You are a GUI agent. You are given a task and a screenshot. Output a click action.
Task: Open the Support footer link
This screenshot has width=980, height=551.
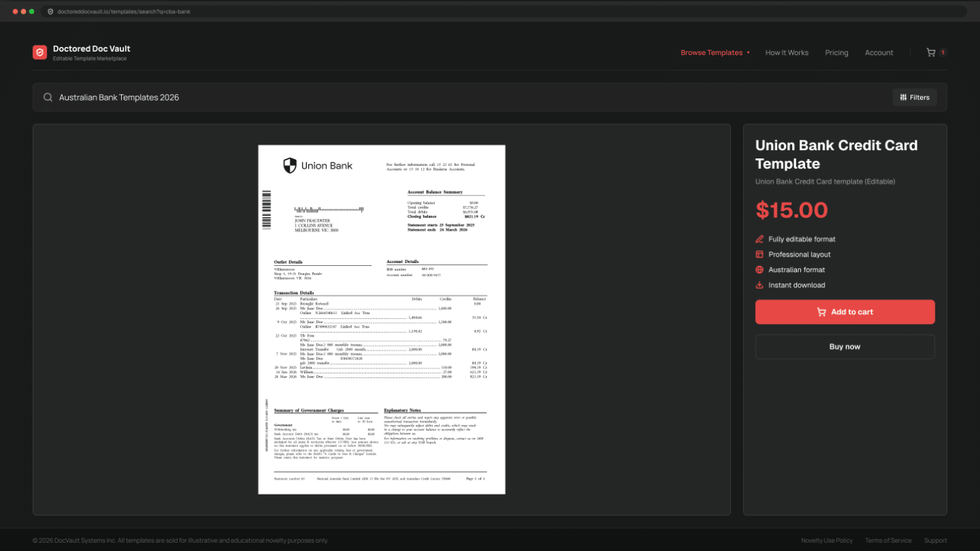pos(935,541)
